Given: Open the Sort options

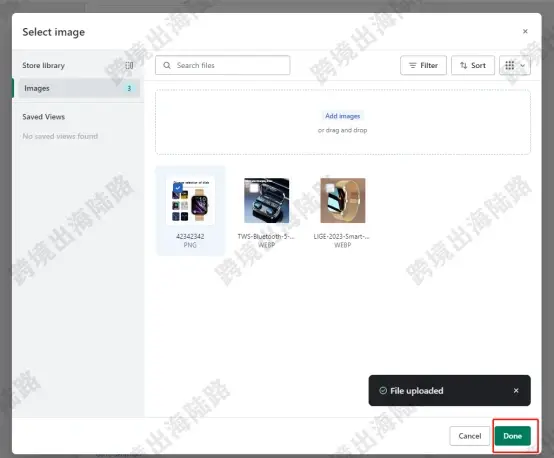Looking at the screenshot, I should tap(473, 65).
